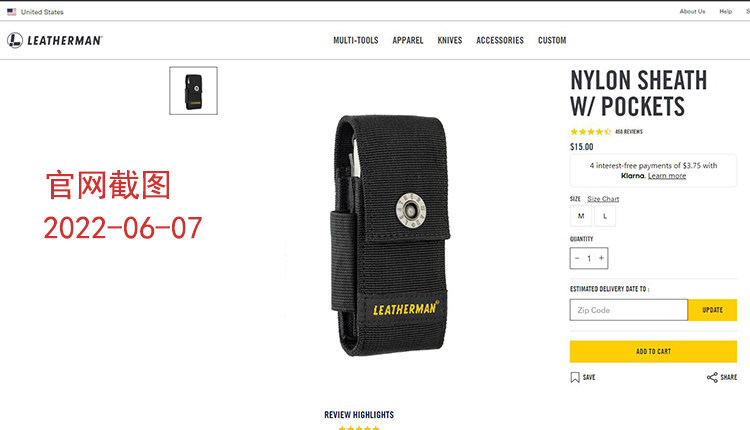Open Klarna Learn more link
This screenshot has width=750, height=430.
[667, 176]
